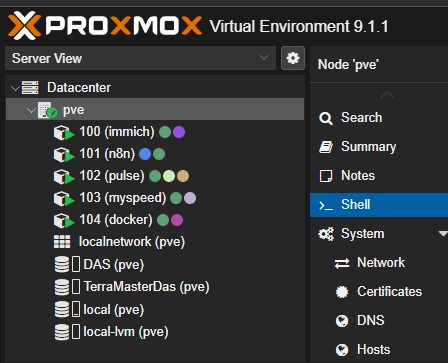Select the 103 (myspeed) container icon
The image size is (448, 363).
[64, 199]
